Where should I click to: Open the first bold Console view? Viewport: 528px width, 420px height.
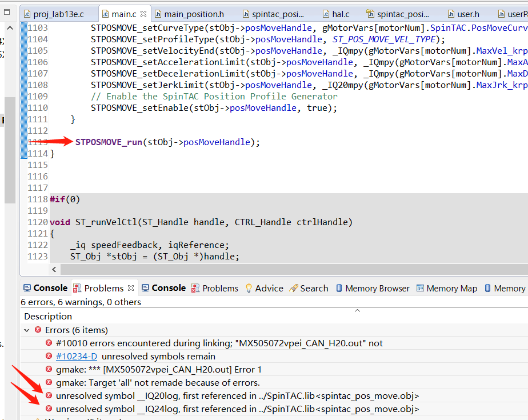(46, 288)
